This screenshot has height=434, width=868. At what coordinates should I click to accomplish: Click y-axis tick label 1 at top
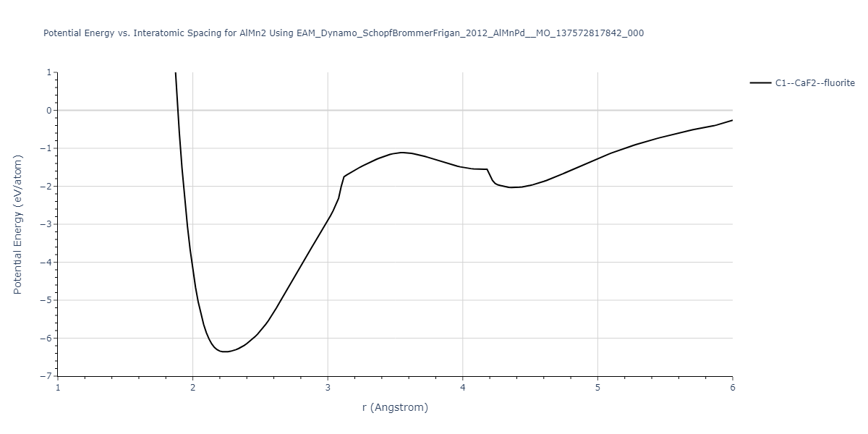tap(49, 72)
